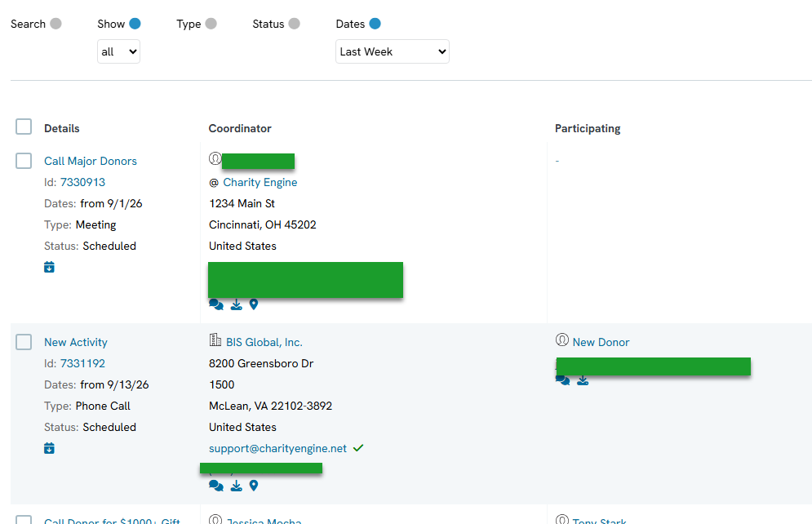Screen dimensions: 812x524
Task: Click calendar download icon under New Activity
Action: point(49,448)
